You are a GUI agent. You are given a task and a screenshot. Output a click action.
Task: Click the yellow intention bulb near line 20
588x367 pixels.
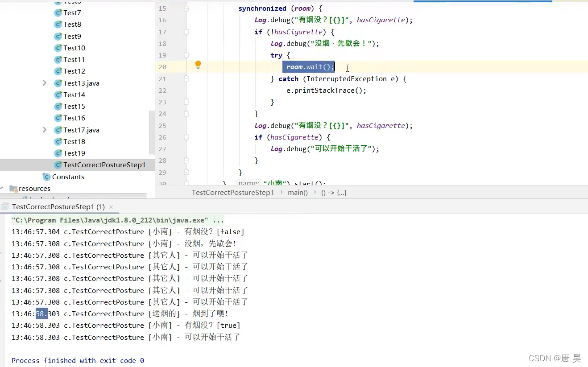click(x=198, y=65)
